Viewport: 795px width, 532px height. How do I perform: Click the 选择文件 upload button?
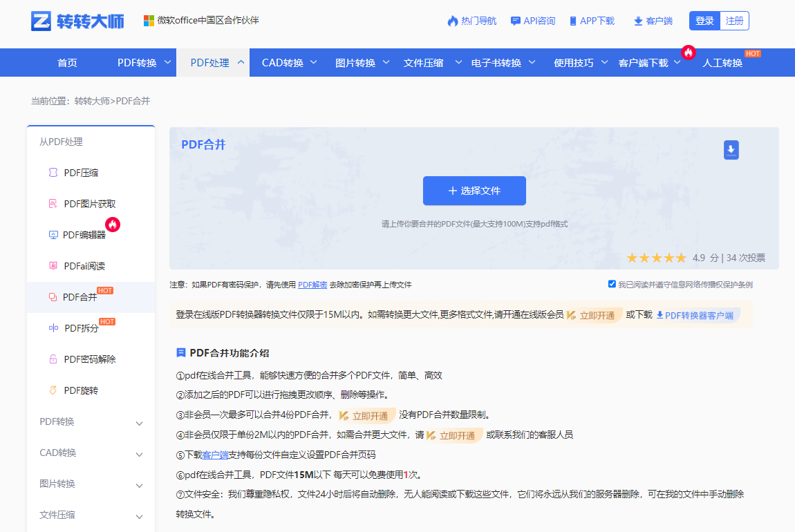(x=474, y=191)
